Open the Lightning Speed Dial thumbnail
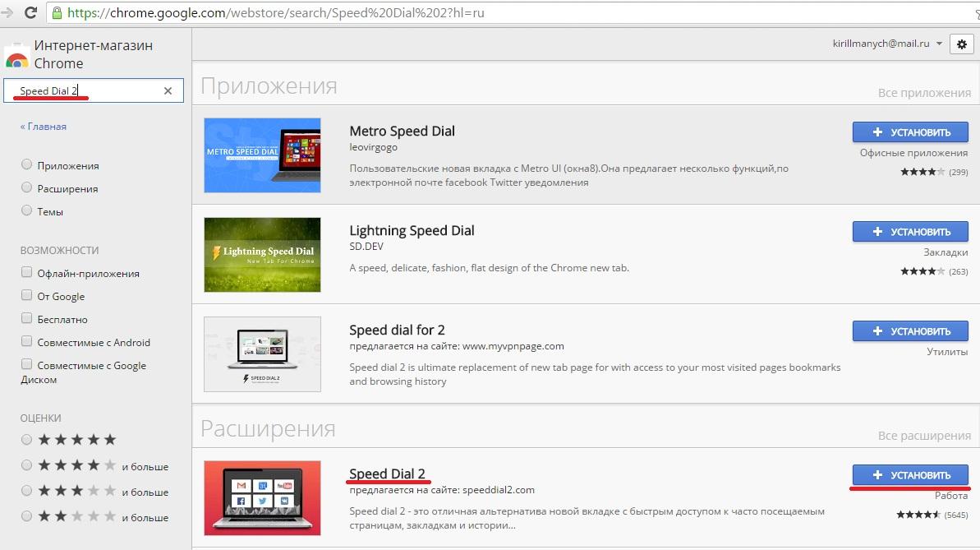Screen dimensions: 980x550 pos(263,255)
